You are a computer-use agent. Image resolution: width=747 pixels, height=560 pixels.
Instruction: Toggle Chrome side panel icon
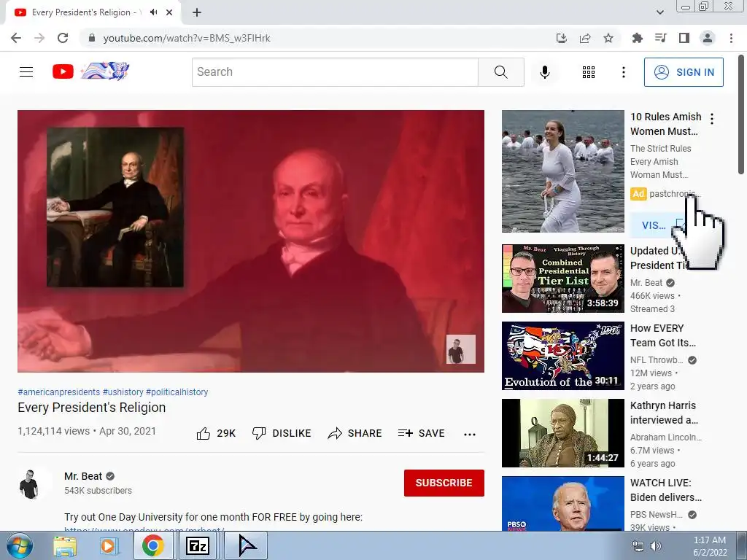[684, 38]
